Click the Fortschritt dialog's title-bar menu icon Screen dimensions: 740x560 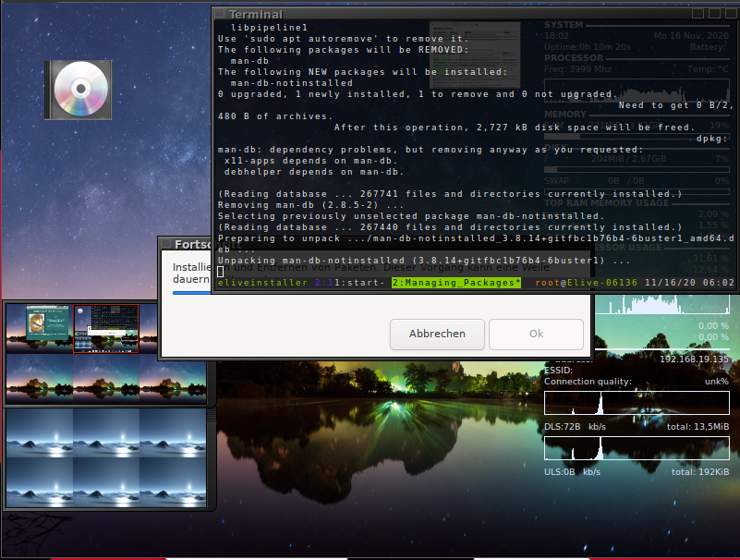tap(167, 245)
